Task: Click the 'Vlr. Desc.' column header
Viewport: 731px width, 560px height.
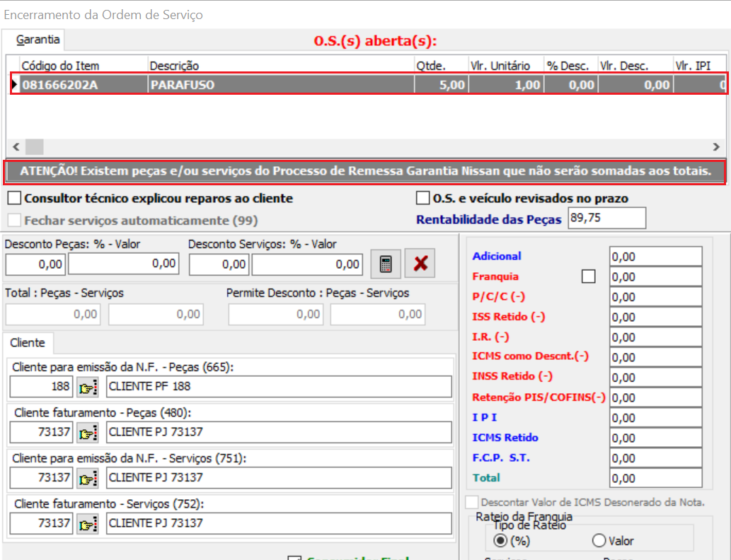Action: click(x=635, y=66)
